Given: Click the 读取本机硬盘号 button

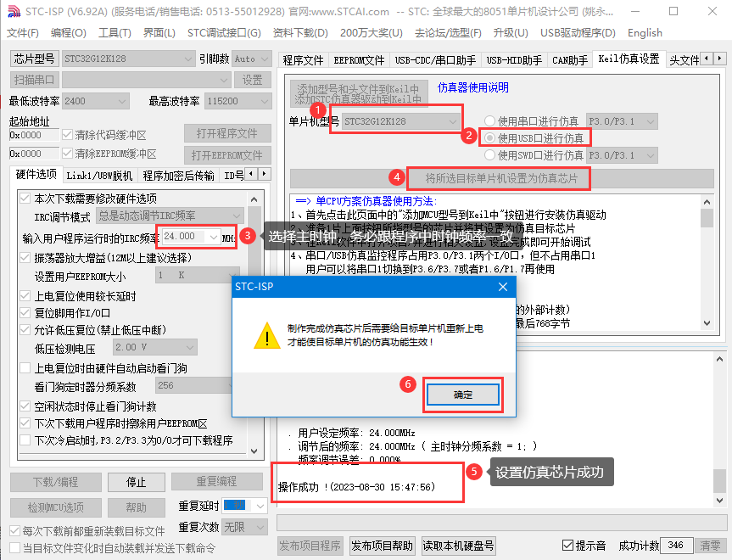Looking at the screenshot, I should 458,546.
